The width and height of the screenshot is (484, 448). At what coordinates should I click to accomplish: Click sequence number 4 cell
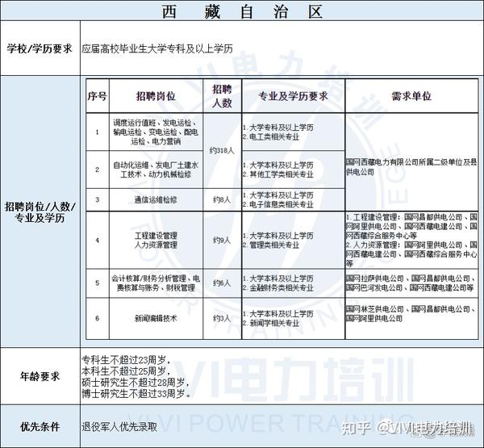click(98, 241)
